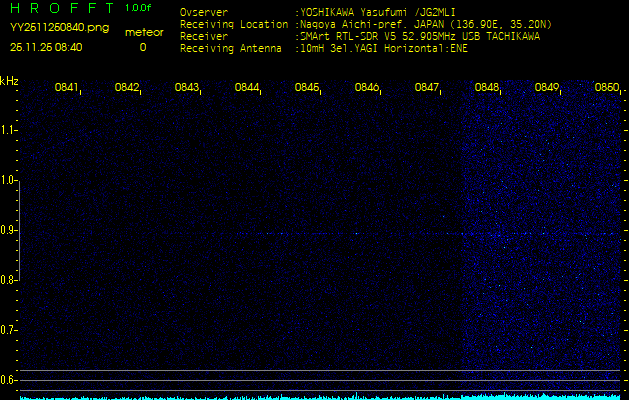Click the 1.1 kHz axis label
Viewport: 629px width, 400px height.
point(8,130)
